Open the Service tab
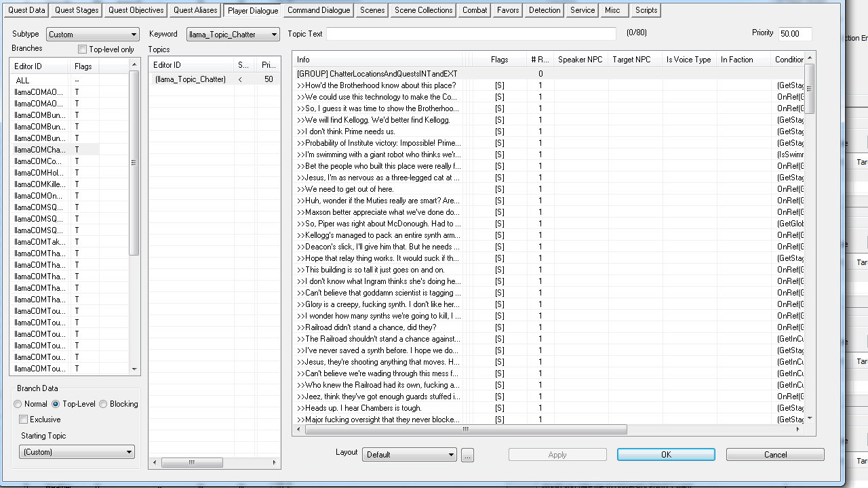Screen dimensions: 868x488 click(x=582, y=10)
